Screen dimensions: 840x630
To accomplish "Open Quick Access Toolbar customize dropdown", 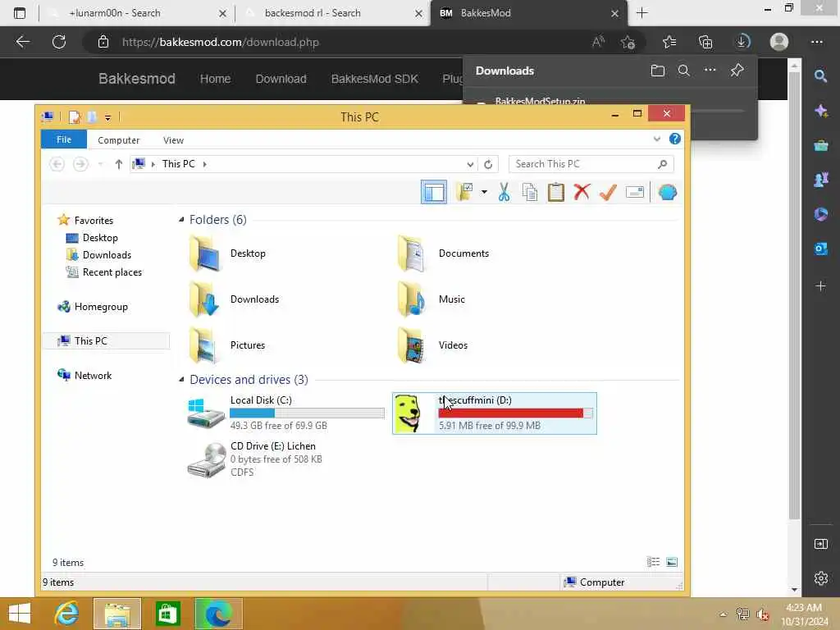I will coord(107,117).
